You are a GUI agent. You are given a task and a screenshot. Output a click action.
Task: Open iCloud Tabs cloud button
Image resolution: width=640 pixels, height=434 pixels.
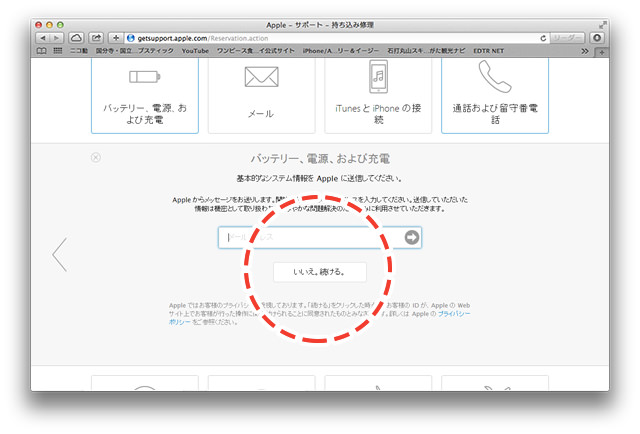(x=76, y=38)
